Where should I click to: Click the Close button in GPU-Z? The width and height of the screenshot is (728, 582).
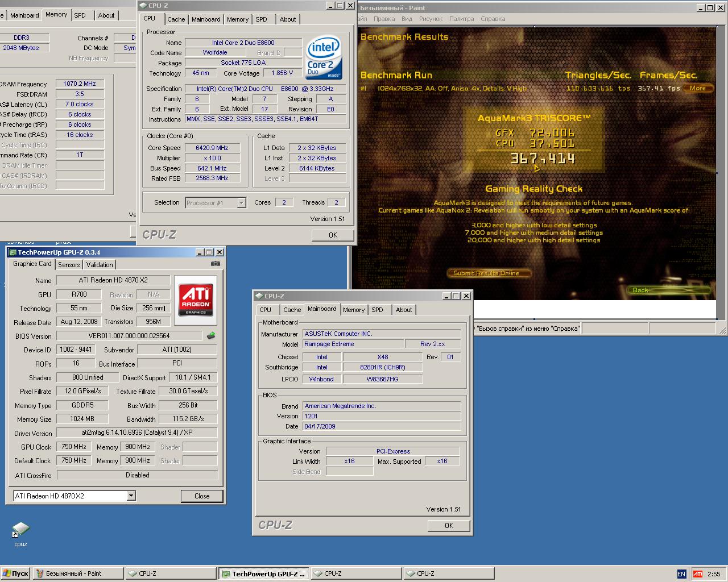pyautogui.click(x=202, y=496)
